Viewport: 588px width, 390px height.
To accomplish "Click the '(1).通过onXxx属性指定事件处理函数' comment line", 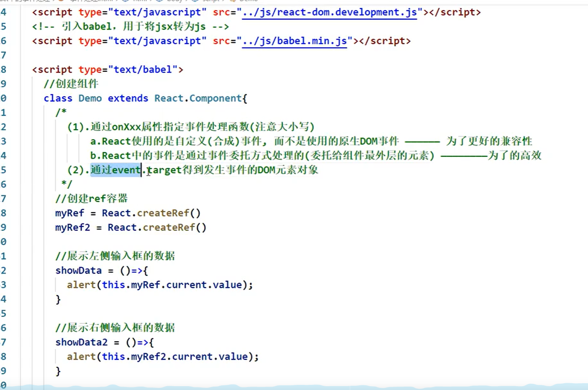I will pyautogui.click(x=191, y=127).
